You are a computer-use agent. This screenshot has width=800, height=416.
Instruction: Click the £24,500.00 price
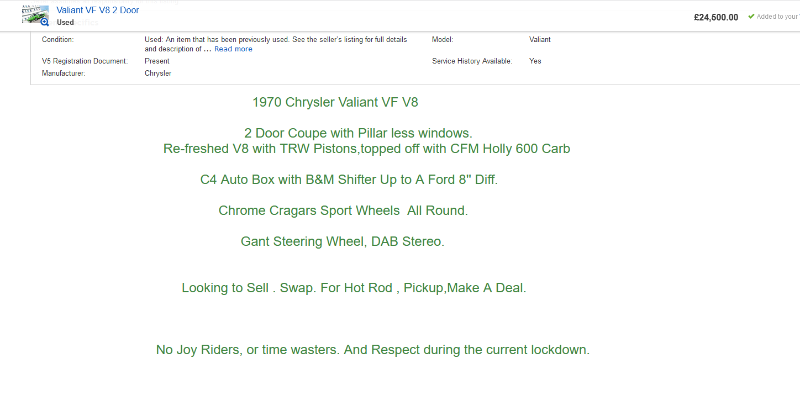(x=715, y=17)
